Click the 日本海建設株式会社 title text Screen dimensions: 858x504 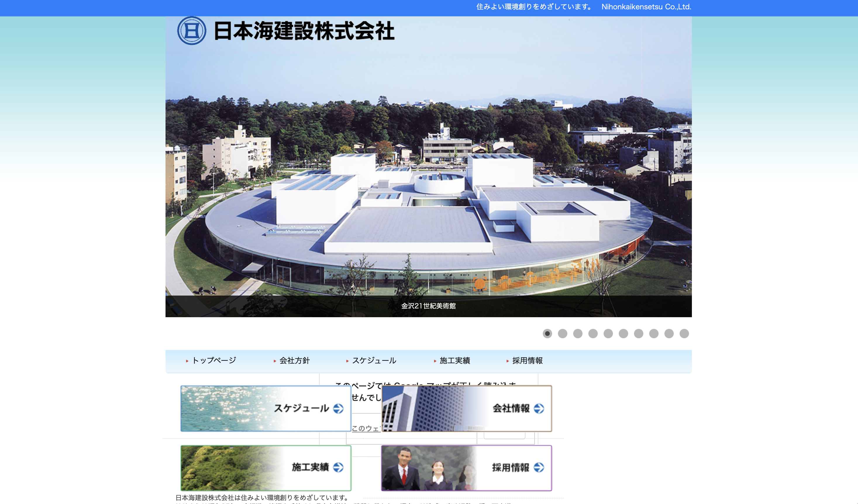click(x=304, y=31)
